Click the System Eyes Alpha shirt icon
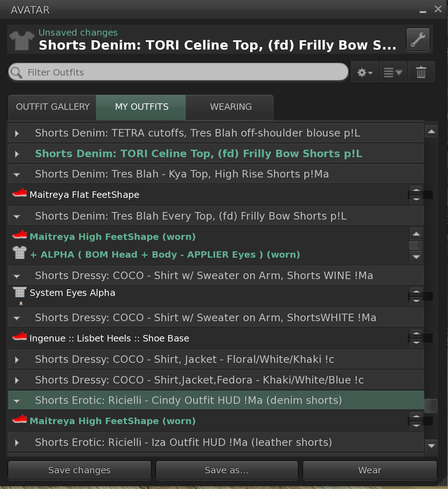448x489 pixels. click(x=20, y=292)
